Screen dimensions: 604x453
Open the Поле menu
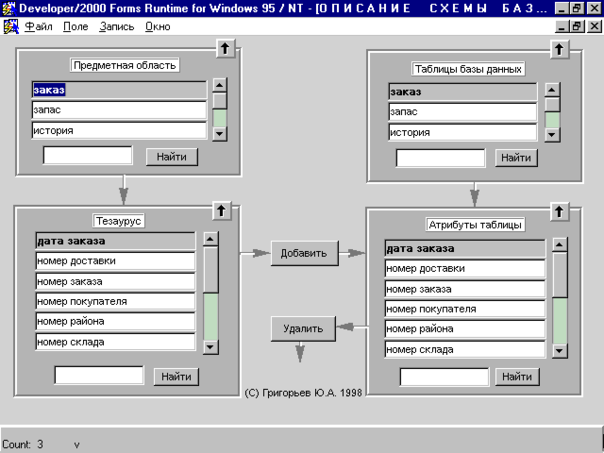coord(76,27)
